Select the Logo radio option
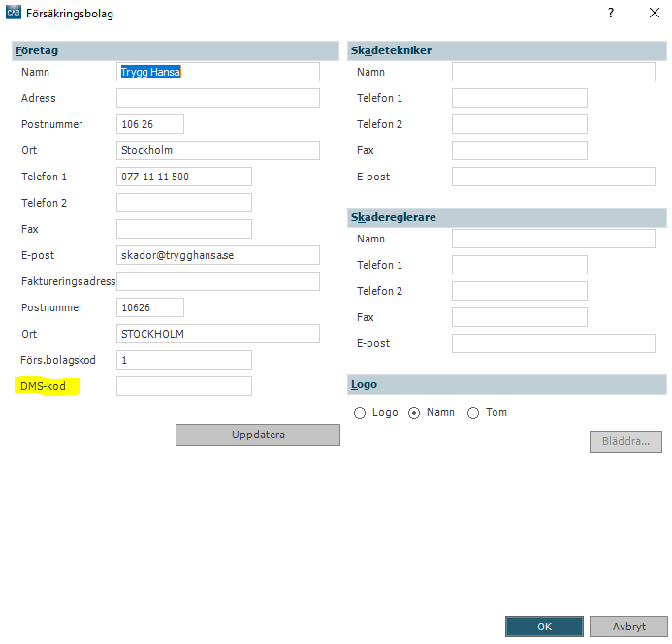The image size is (672, 644). 360,413
